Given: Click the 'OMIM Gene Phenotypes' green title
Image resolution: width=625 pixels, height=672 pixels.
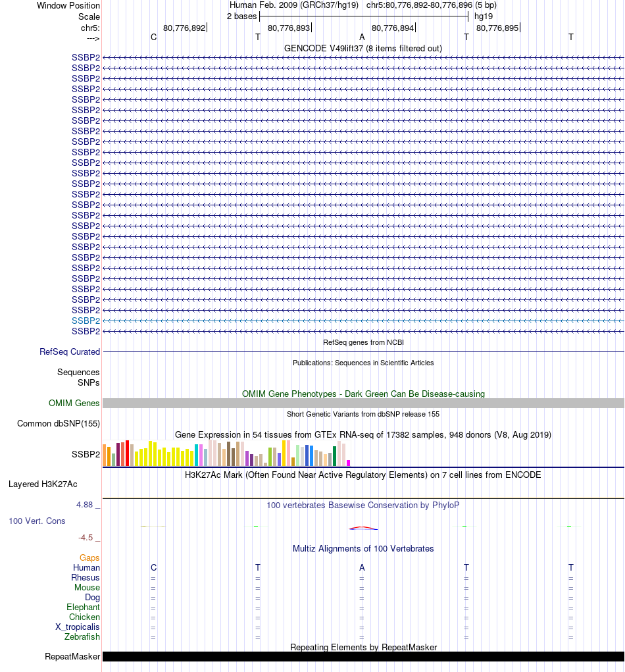Looking at the screenshot, I should [363, 394].
